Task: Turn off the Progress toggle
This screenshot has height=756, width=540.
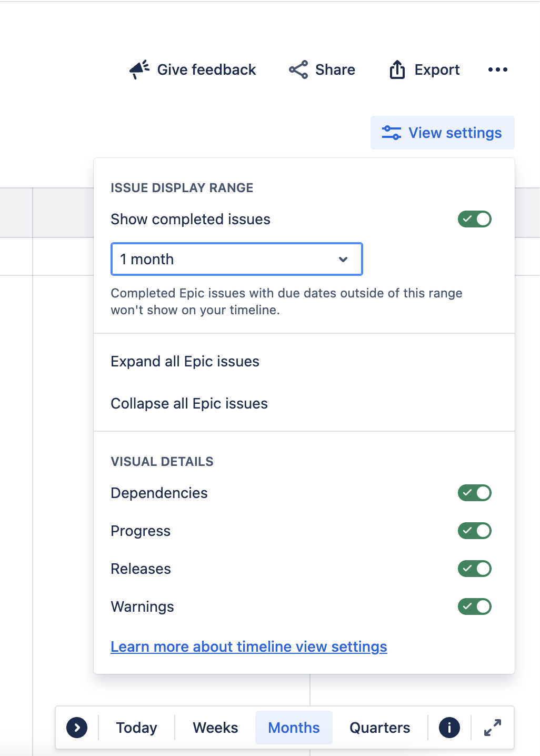Action: click(474, 531)
